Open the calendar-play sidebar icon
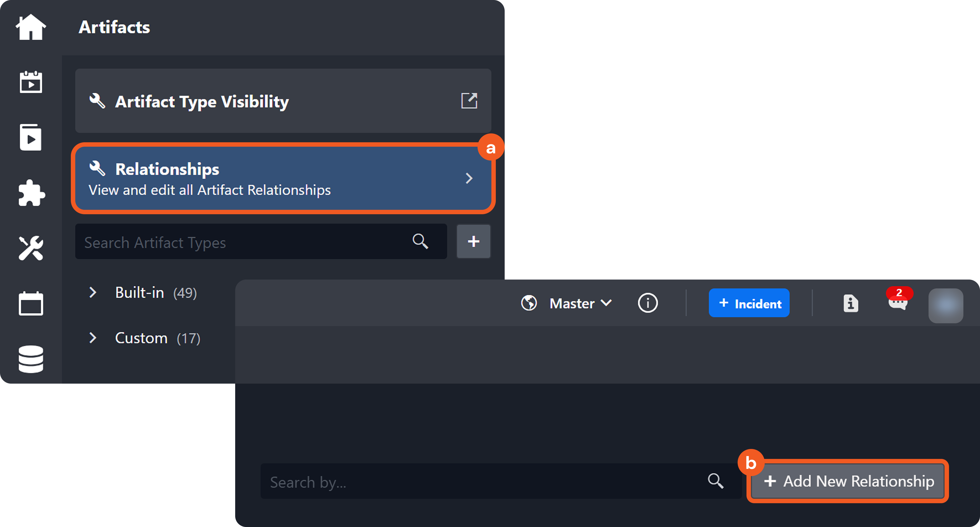This screenshot has width=980, height=527. [x=31, y=82]
